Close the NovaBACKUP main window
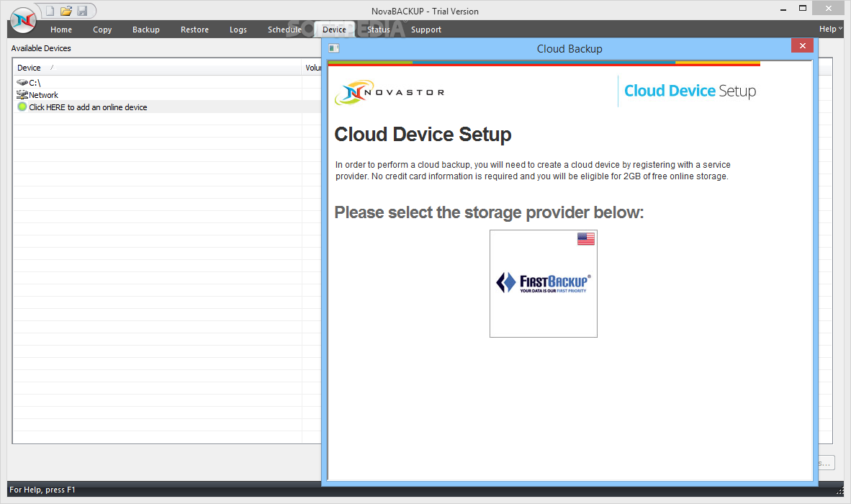The width and height of the screenshot is (851, 504). pyautogui.click(x=828, y=8)
